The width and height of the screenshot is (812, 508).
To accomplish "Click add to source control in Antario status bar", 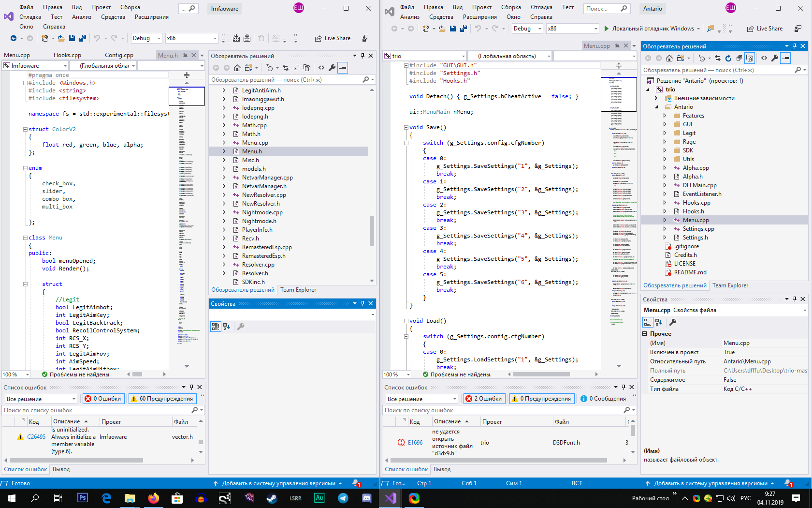I will 710,483.
